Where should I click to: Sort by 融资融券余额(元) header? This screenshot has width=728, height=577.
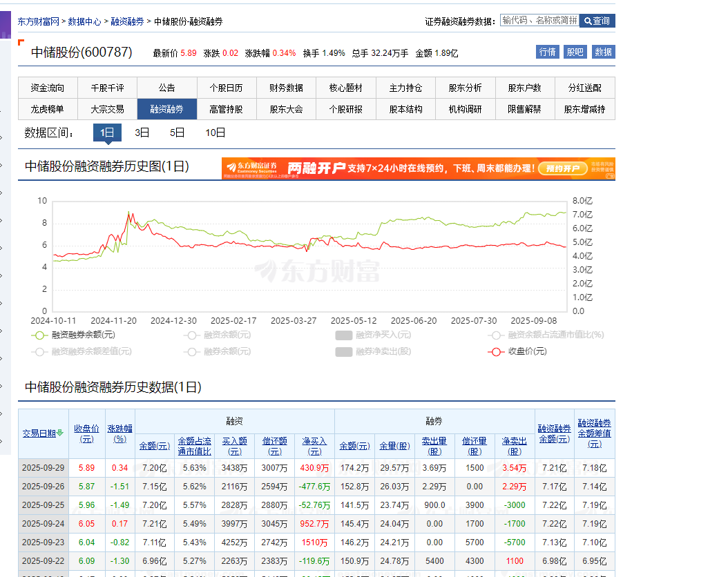(x=555, y=433)
